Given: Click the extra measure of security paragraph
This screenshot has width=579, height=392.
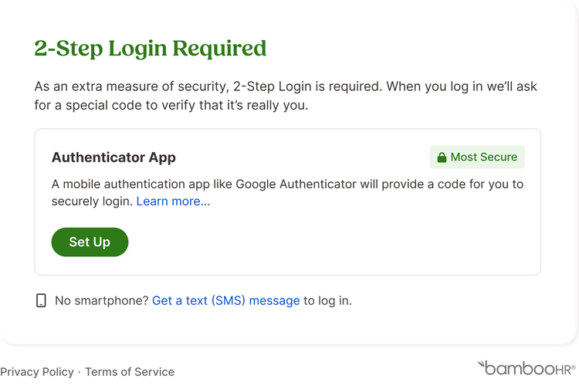Looking at the screenshot, I should click(x=286, y=96).
